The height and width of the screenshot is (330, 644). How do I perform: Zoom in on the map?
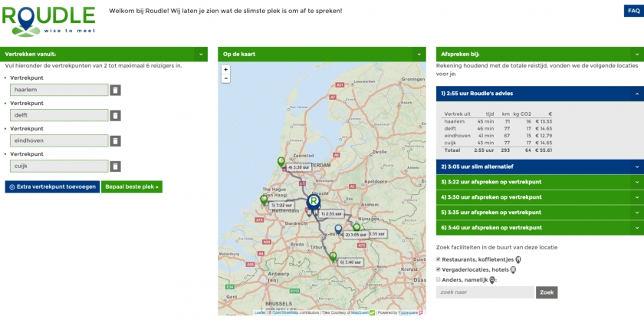225,69
